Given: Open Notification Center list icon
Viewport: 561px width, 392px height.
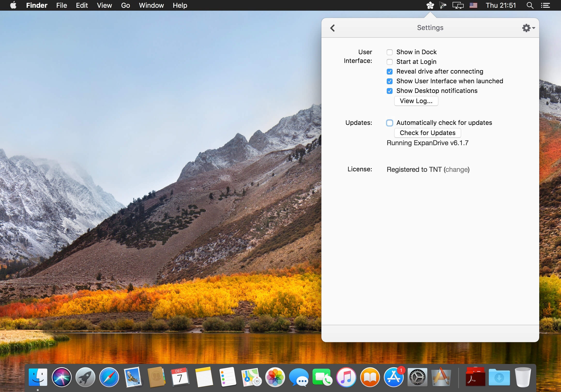Looking at the screenshot, I should (545, 5).
